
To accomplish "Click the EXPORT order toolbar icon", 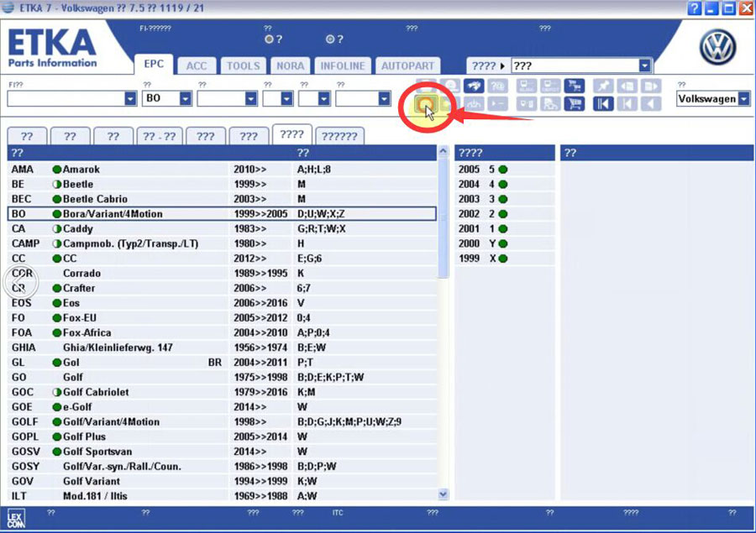I will (x=550, y=86).
